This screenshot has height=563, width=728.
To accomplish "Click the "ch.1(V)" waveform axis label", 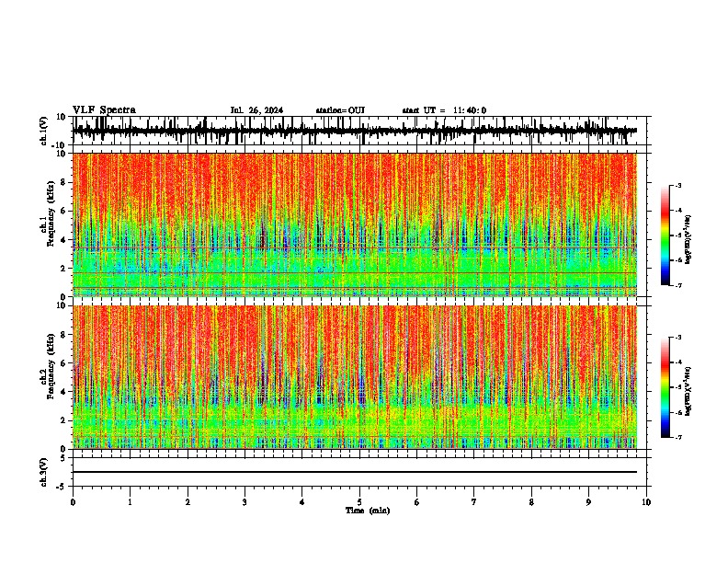I will pos(44,131).
